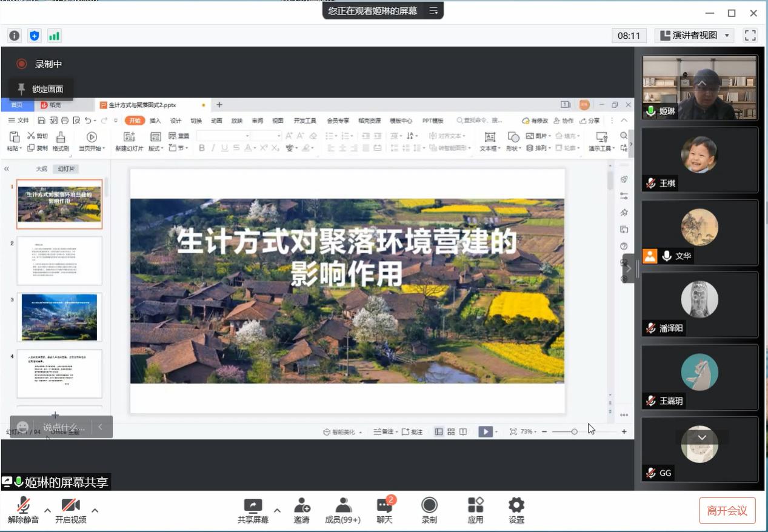
Task: Open 聊天 chat with unread messages
Action: click(x=384, y=510)
